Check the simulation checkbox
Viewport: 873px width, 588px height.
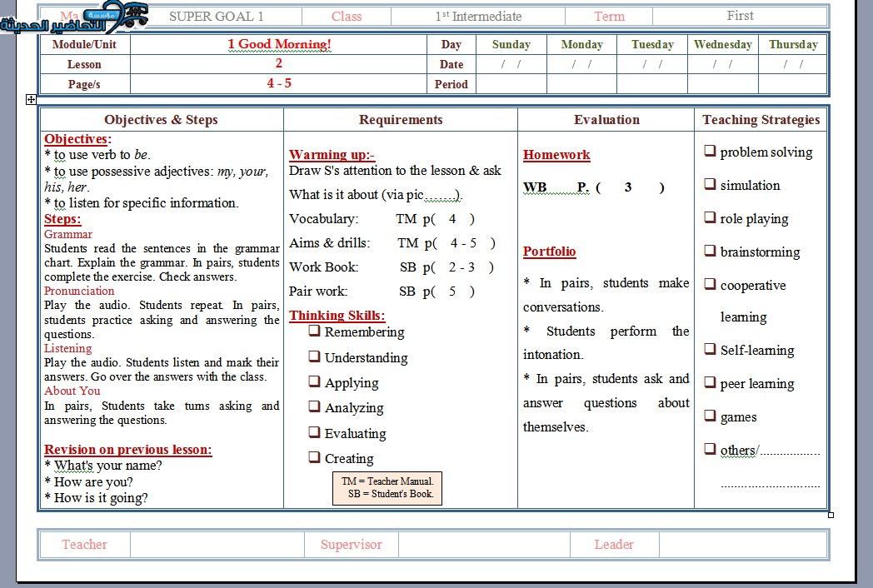[710, 184]
